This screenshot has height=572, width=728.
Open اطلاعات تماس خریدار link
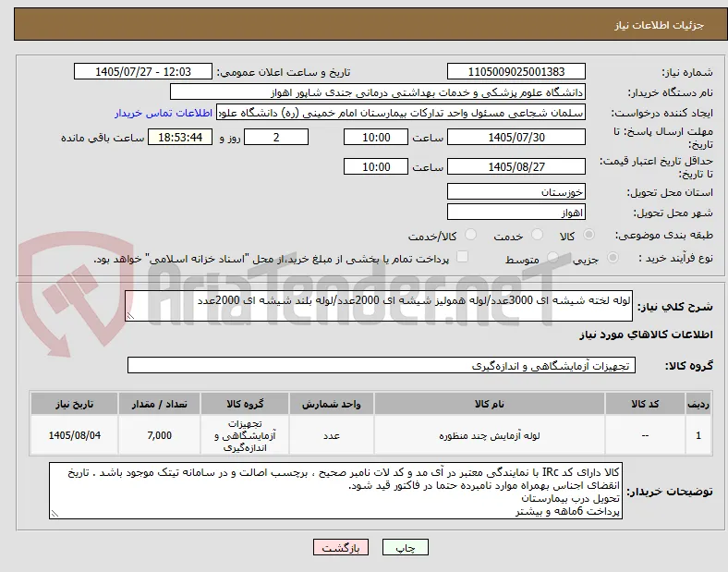164,113
